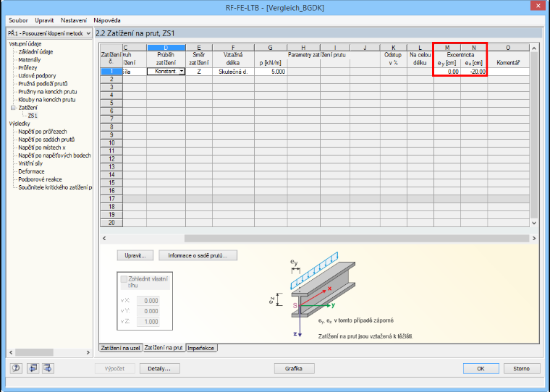The image size is (550, 392).
Task: Select Součinitele kritického zatížení tree item
Action: (x=55, y=187)
